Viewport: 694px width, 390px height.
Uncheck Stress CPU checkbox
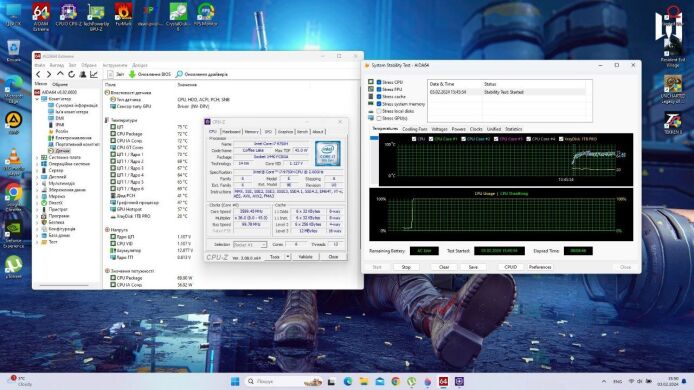click(379, 82)
